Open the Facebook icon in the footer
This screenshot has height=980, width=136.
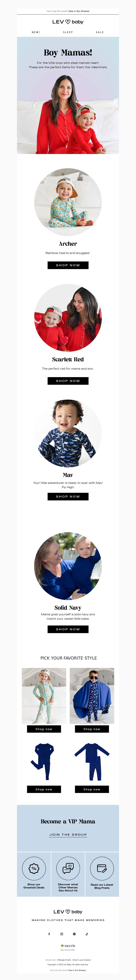coord(49,934)
